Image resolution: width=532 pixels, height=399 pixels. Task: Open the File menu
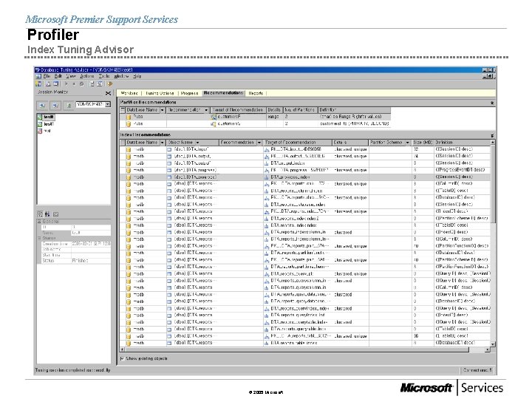point(47,76)
